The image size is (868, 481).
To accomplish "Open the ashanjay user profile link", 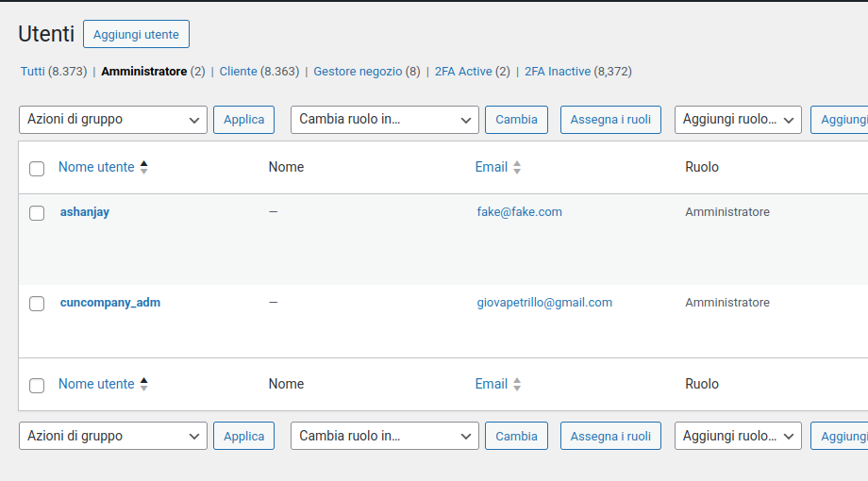I will [85, 212].
